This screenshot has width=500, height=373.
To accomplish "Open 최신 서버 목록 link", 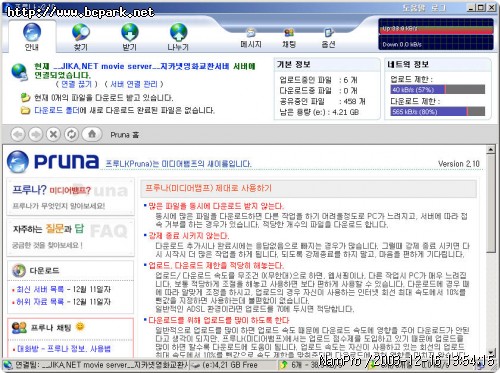I will (40, 289).
